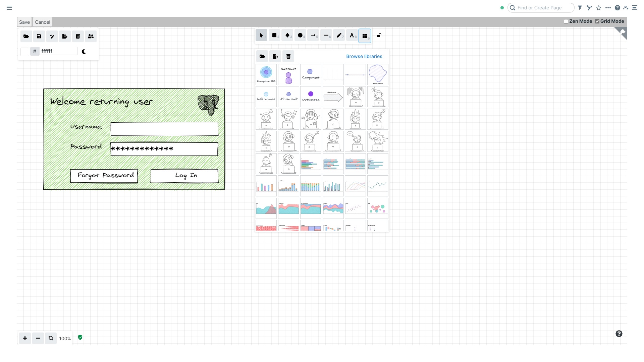Pick the Free draw pencil tool

[x=339, y=36]
